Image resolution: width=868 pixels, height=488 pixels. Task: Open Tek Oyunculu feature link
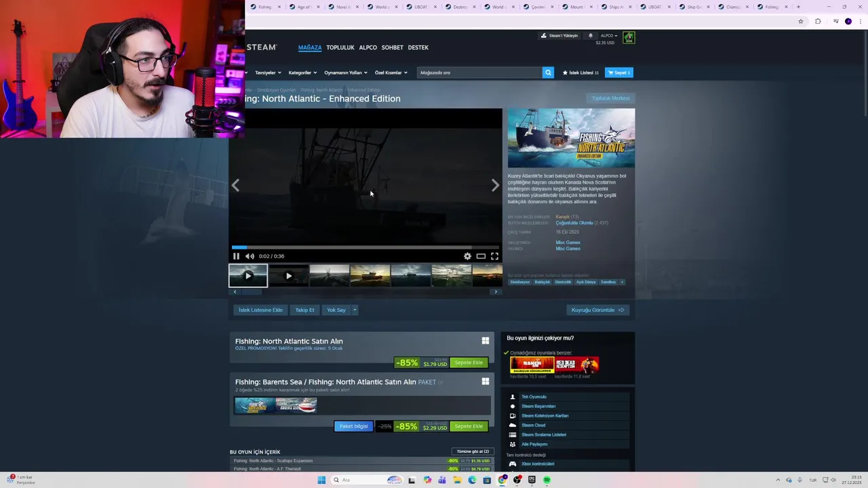pos(534,396)
